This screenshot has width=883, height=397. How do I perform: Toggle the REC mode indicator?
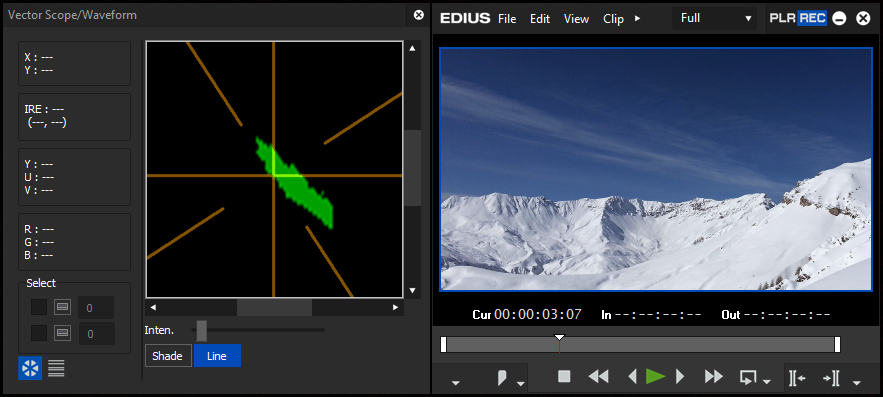click(812, 18)
